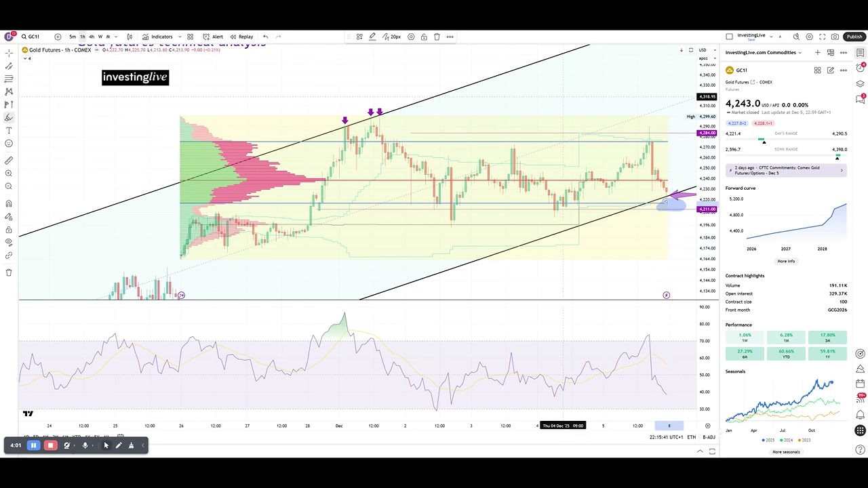Take a chart snapshot with camera icon

tap(835, 37)
